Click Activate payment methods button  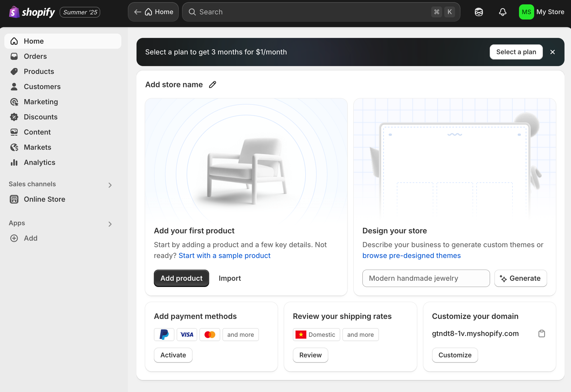(173, 355)
